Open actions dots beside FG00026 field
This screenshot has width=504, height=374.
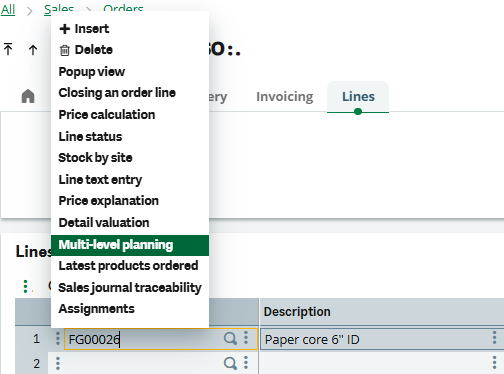coord(246,338)
